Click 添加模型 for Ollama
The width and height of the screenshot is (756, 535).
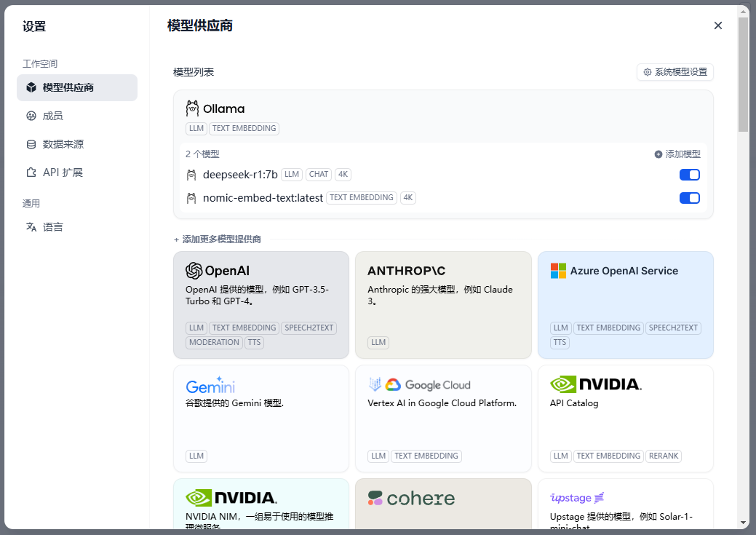tap(677, 154)
